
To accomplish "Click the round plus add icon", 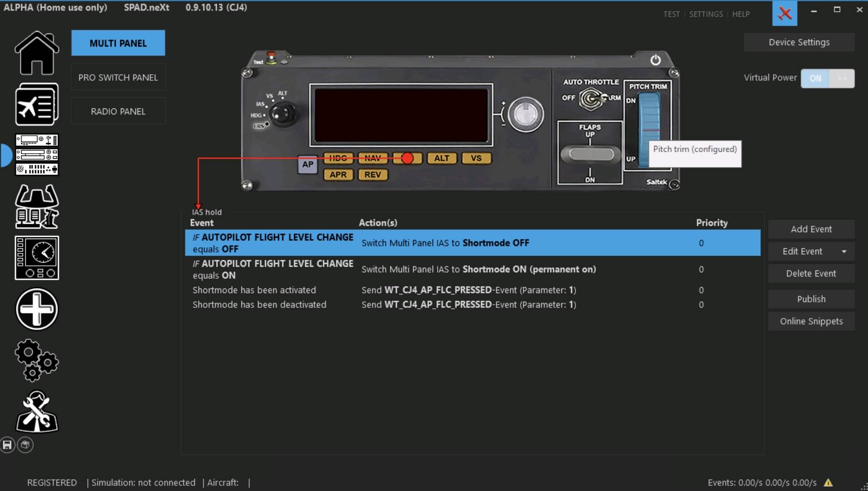I will point(36,309).
